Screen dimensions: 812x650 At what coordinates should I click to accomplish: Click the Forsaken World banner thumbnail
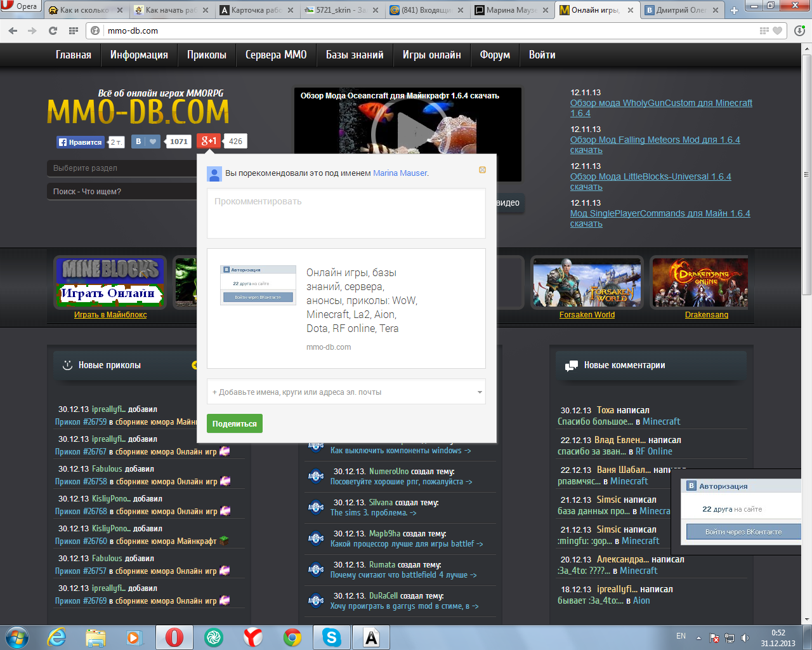click(x=587, y=282)
